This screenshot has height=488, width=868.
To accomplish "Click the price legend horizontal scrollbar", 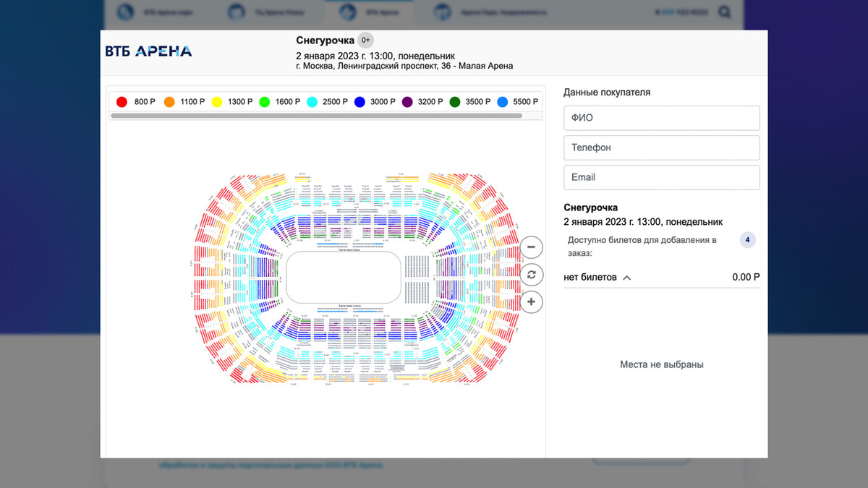I will pyautogui.click(x=316, y=115).
